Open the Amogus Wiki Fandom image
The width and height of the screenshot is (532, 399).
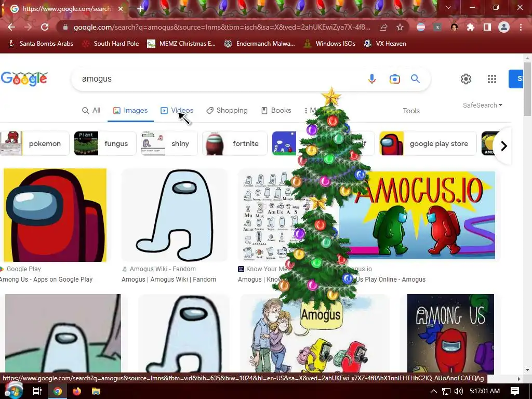coord(175,215)
